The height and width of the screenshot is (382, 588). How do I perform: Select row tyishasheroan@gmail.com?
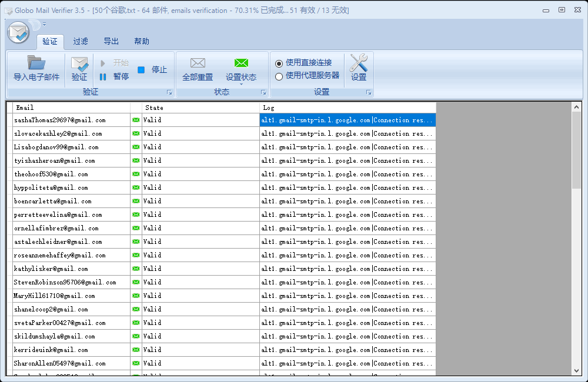coord(221,160)
